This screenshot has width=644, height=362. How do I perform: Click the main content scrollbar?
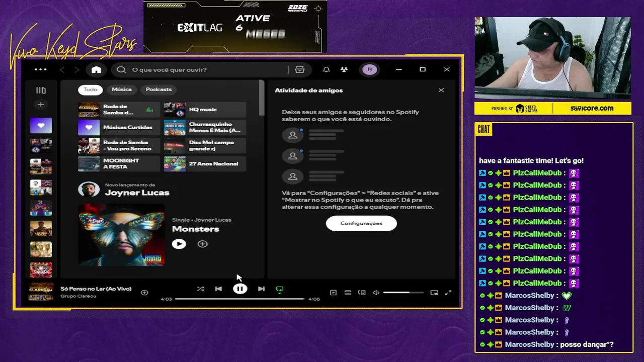(x=262, y=98)
